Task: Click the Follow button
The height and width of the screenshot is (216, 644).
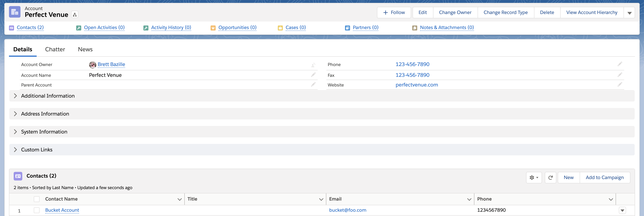Action: (394, 13)
